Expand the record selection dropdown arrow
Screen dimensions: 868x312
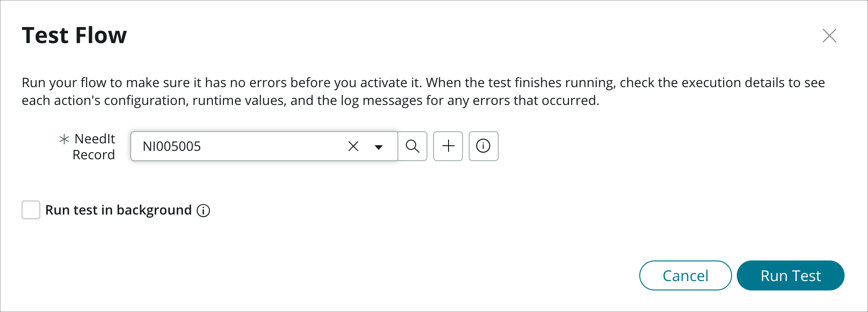(x=379, y=146)
